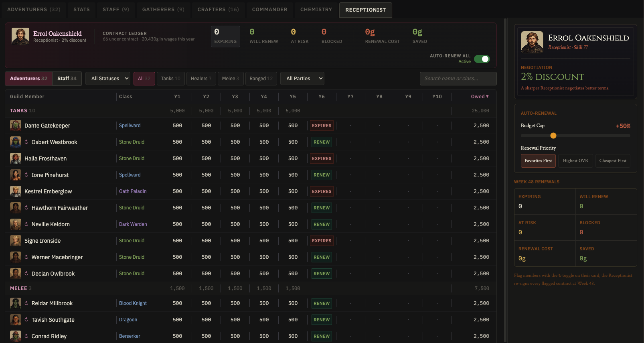Click Dante Gatekeeper's portrait icon
The height and width of the screenshot is (343, 644).
pos(16,126)
